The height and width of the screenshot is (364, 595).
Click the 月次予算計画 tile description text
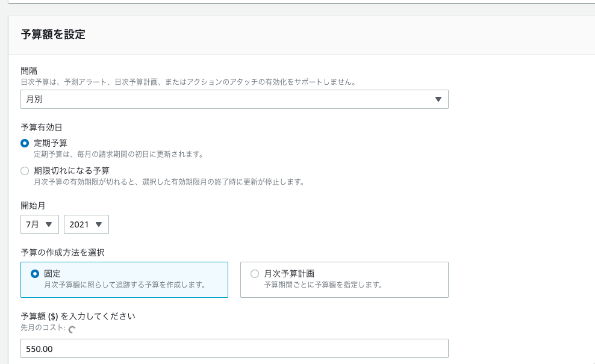(323, 285)
